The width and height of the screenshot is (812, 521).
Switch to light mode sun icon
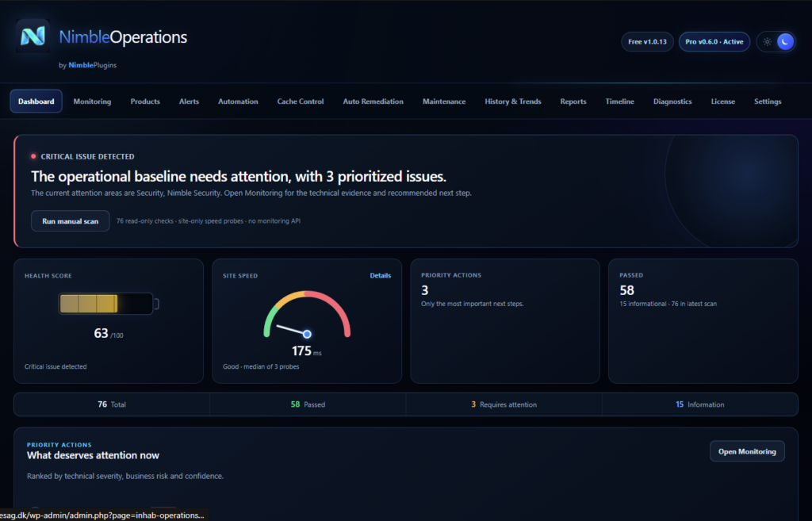point(767,42)
